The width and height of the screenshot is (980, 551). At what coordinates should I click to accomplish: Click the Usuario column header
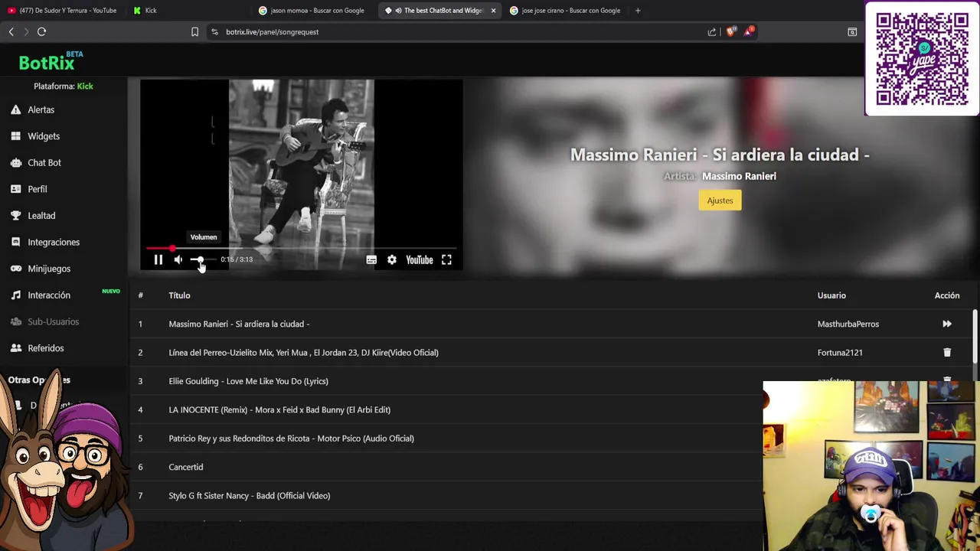[x=831, y=295]
